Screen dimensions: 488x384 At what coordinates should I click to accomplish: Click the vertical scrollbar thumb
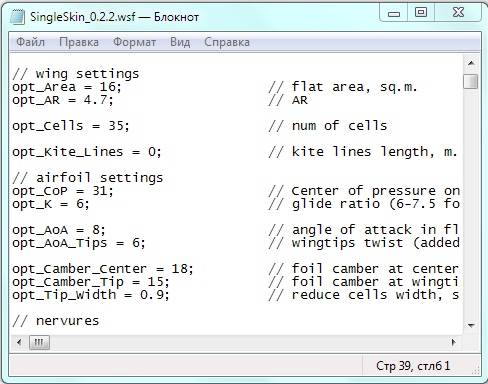pos(471,81)
